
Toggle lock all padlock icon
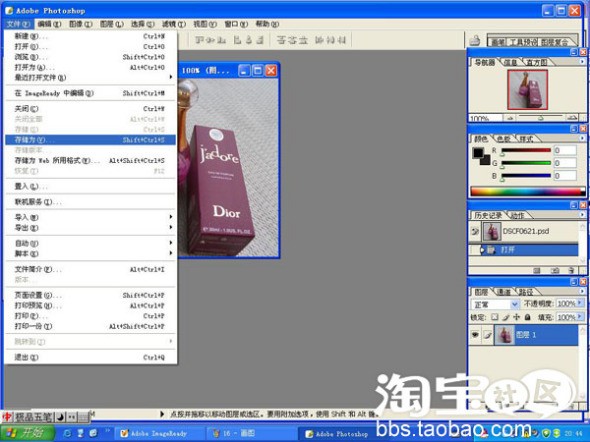point(528,317)
